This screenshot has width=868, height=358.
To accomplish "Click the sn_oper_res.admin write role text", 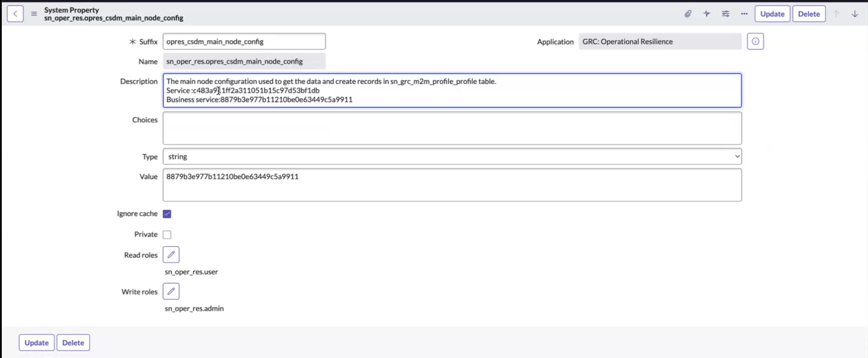I will (194, 309).
